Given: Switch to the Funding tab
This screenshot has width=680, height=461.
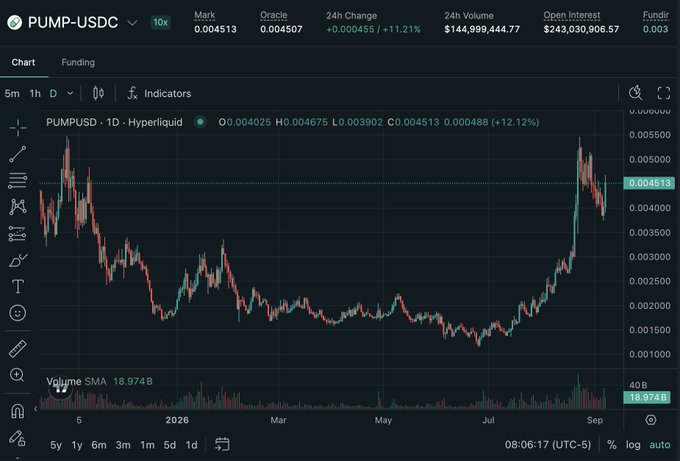Looking at the screenshot, I should coord(78,62).
